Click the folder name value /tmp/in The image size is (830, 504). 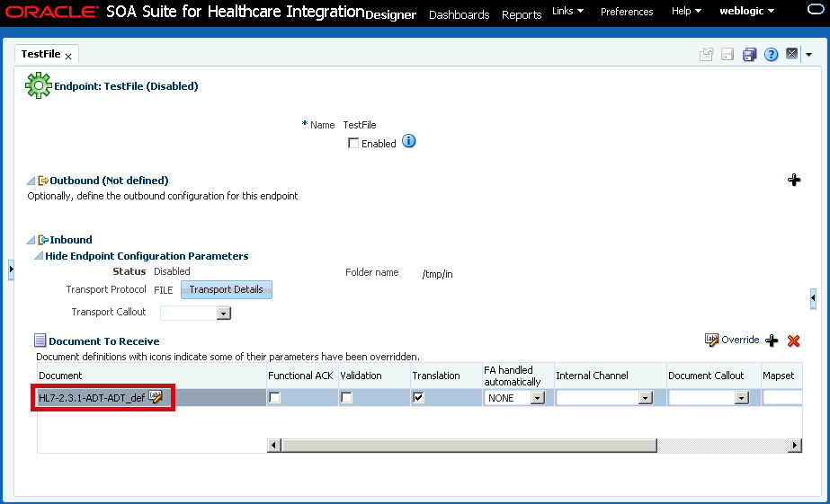coord(437,274)
